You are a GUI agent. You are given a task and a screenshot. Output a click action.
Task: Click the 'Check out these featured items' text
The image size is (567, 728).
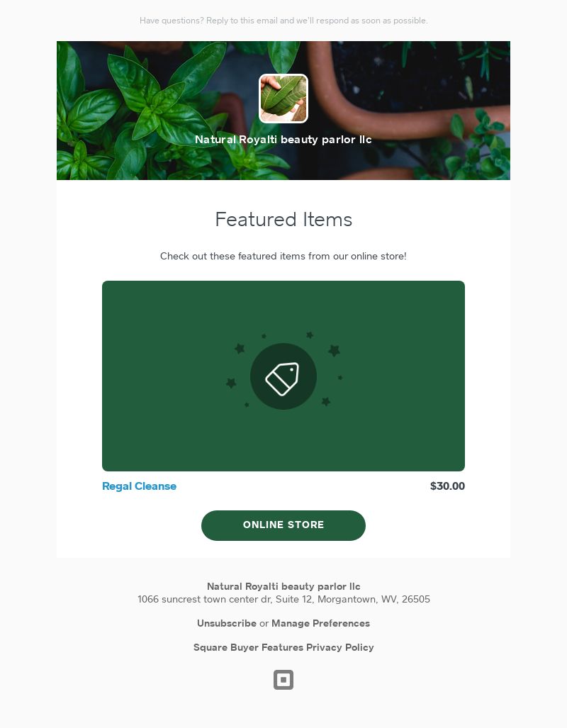pyautogui.click(x=283, y=256)
